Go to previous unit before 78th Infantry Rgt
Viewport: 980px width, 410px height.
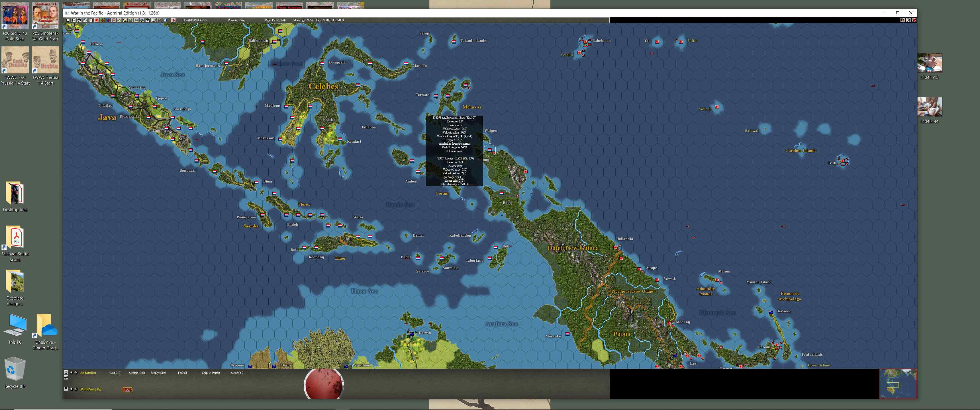(x=72, y=389)
